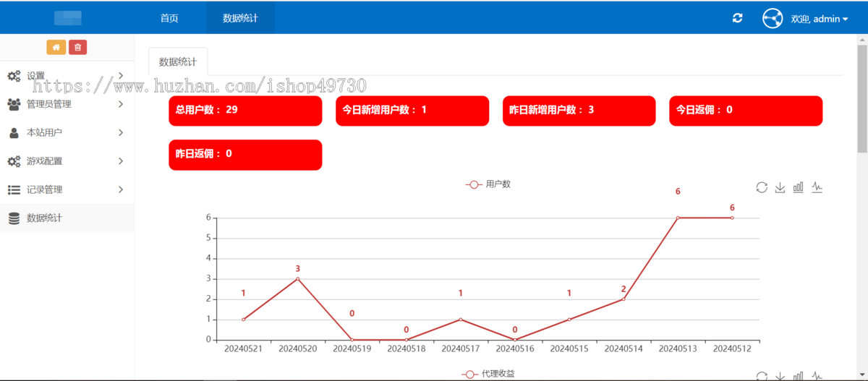Click the 20240514 data point valued 2
Screen dimensions: 868x381
click(x=624, y=299)
